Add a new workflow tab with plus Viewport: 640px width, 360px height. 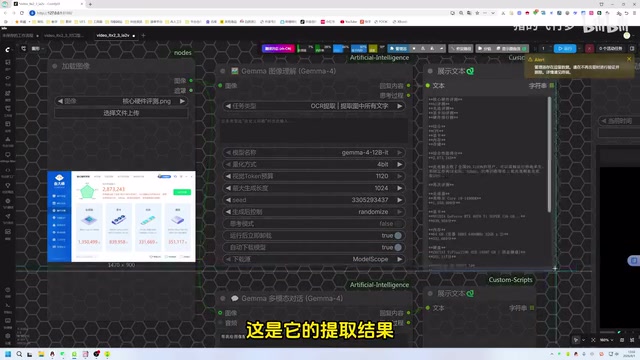(143, 36)
